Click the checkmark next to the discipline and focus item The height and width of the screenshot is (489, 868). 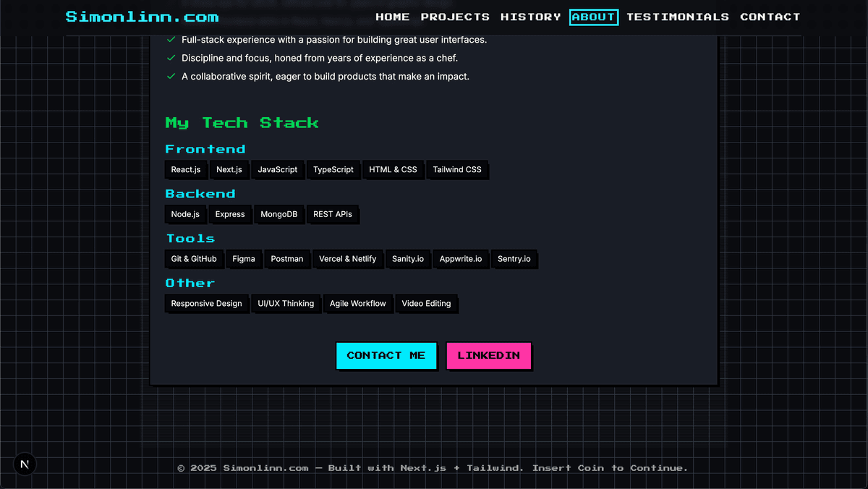[171, 58]
